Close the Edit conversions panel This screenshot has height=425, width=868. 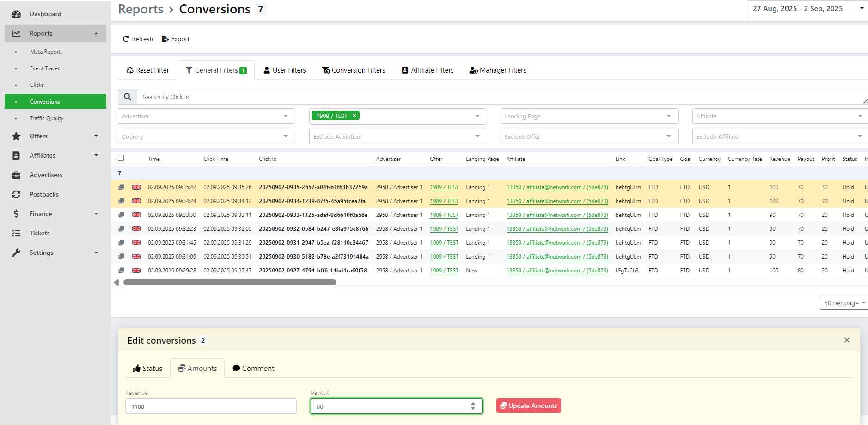(x=847, y=340)
